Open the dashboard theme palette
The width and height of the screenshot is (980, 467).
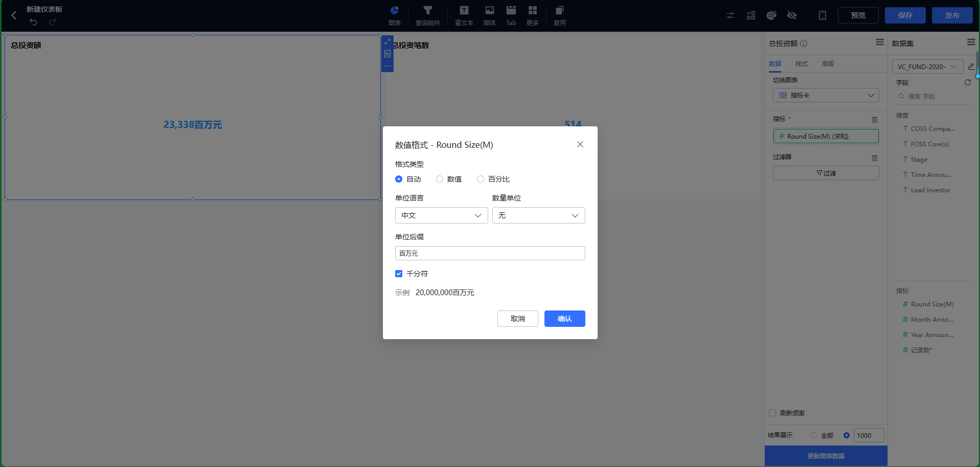[771, 15]
